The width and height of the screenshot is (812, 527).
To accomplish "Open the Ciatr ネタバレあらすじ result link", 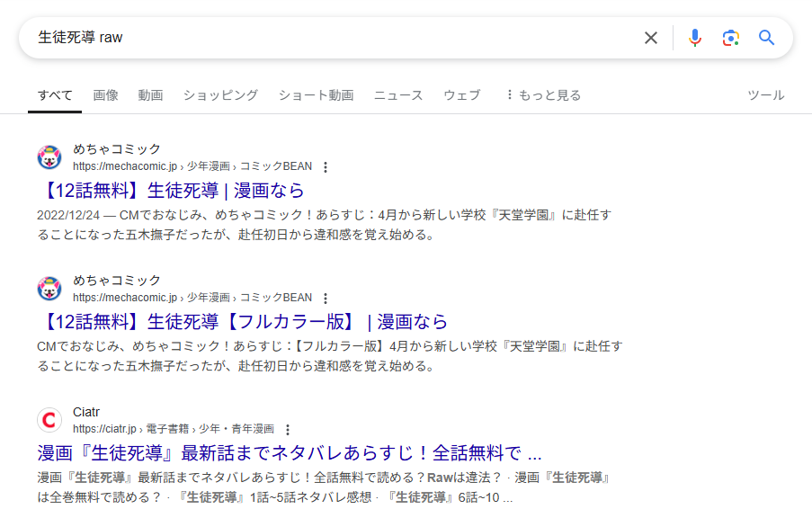I will click(289, 452).
